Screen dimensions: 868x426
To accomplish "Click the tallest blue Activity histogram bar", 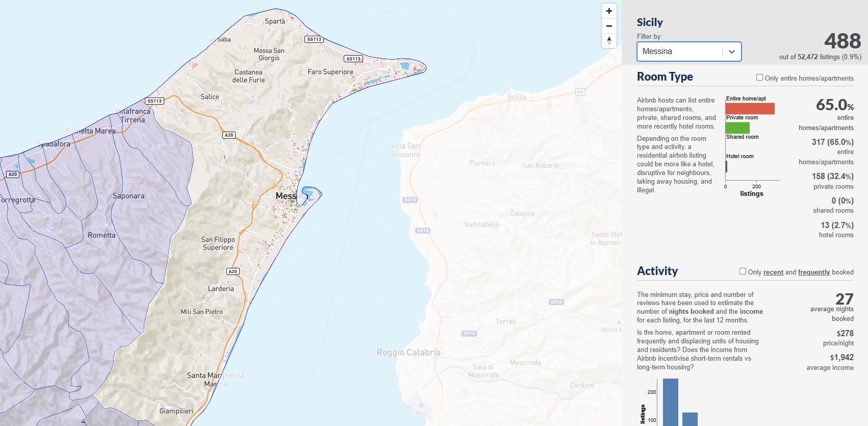I will [x=670, y=402].
